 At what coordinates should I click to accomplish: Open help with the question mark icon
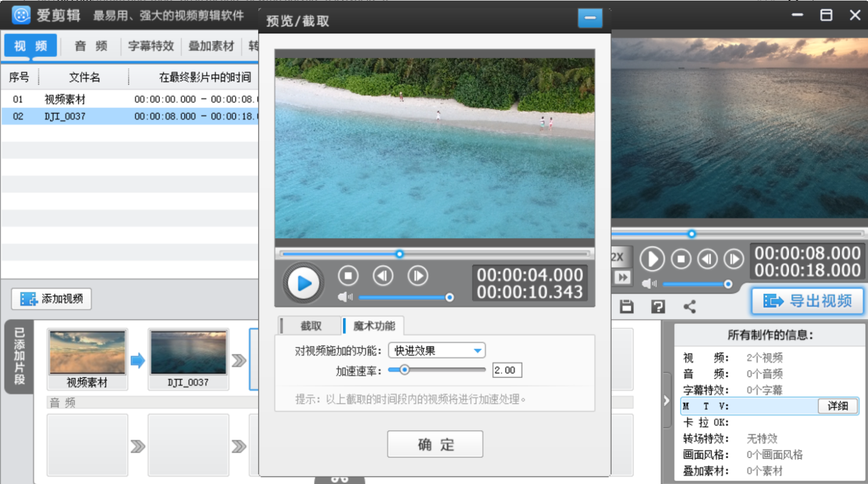pos(658,306)
